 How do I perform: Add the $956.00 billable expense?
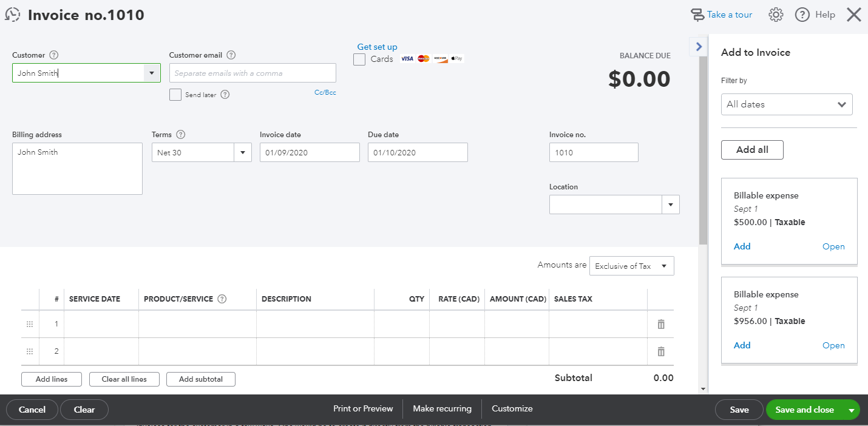pos(742,345)
